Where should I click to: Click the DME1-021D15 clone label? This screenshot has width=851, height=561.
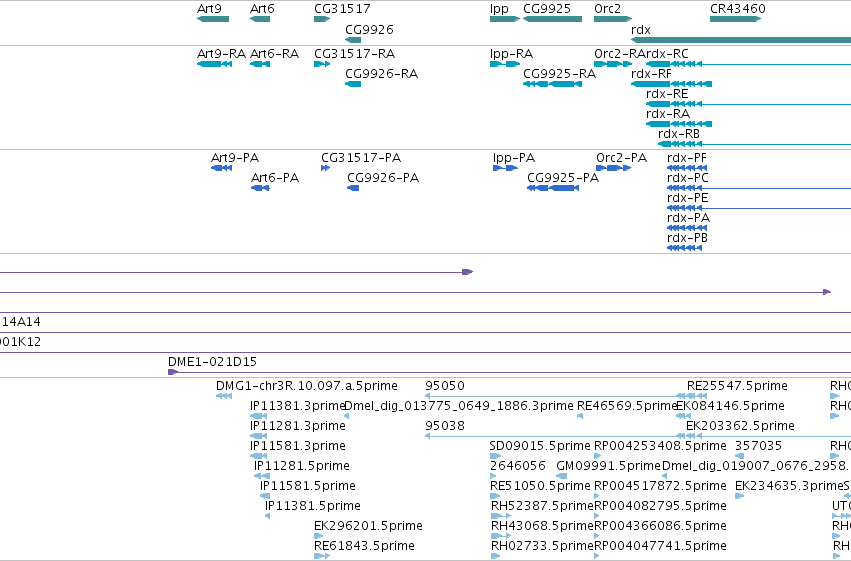pos(212,362)
